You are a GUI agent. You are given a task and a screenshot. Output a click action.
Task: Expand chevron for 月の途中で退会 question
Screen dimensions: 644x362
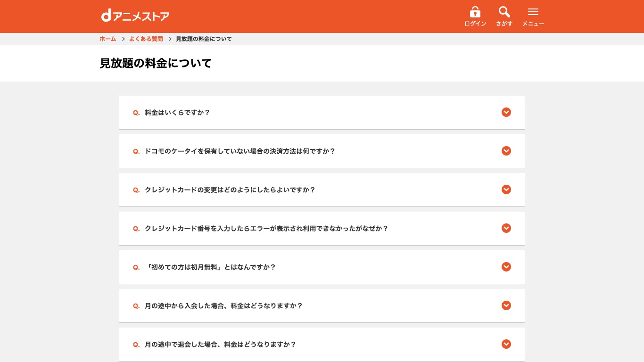(x=506, y=344)
